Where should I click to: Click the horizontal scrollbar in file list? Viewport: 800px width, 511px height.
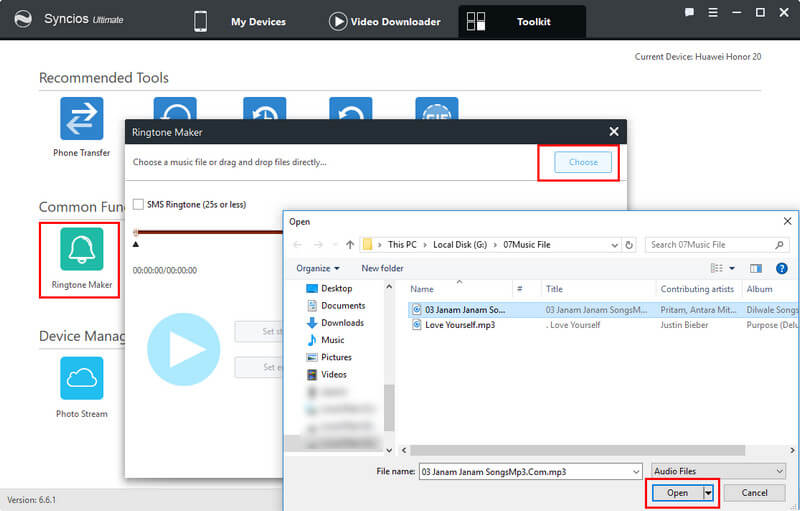pyautogui.click(x=578, y=450)
